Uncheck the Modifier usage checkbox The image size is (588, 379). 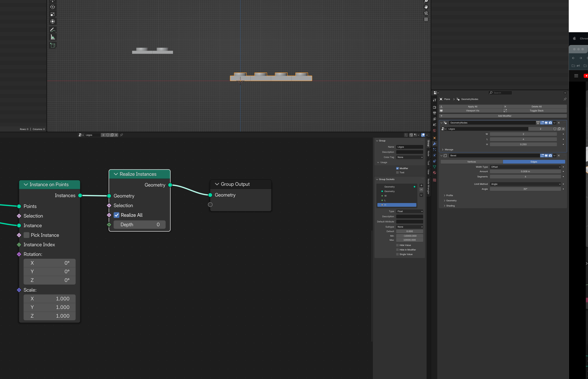coord(397,168)
